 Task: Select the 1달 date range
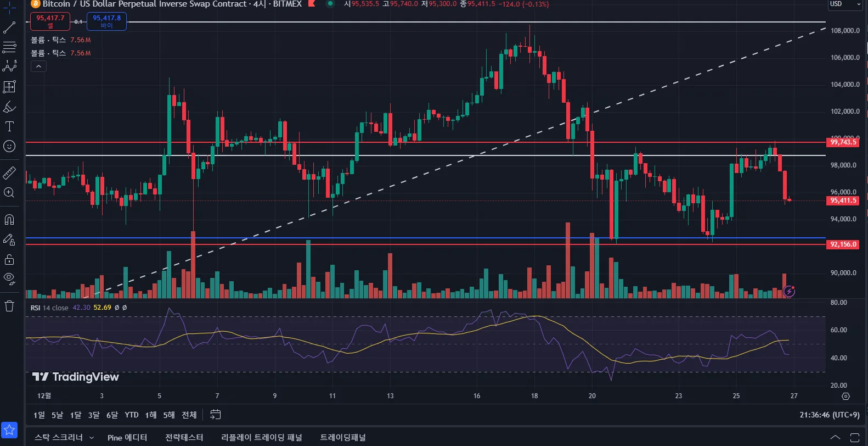point(76,415)
